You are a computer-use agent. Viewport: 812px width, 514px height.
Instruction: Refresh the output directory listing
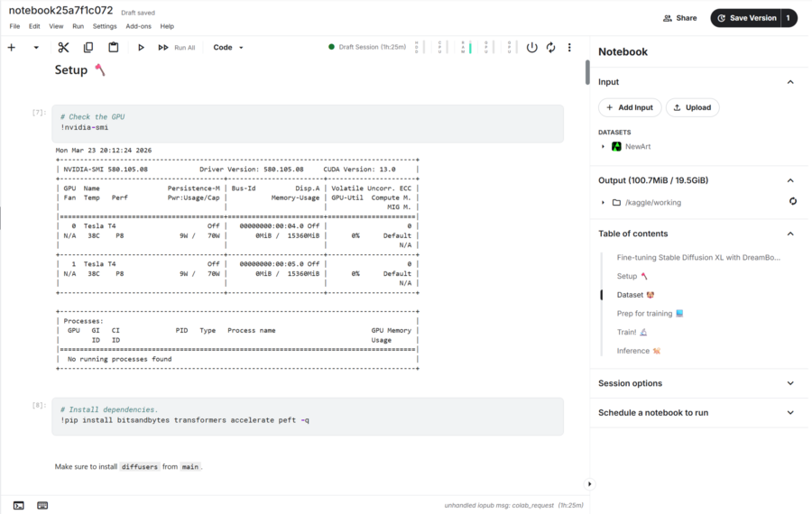click(x=793, y=201)
